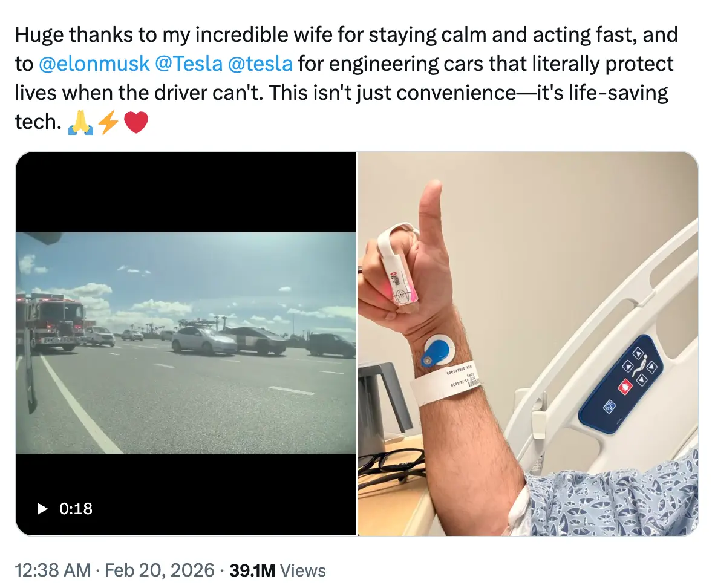Click the red button on bed control panel

(x=622, y=385)
